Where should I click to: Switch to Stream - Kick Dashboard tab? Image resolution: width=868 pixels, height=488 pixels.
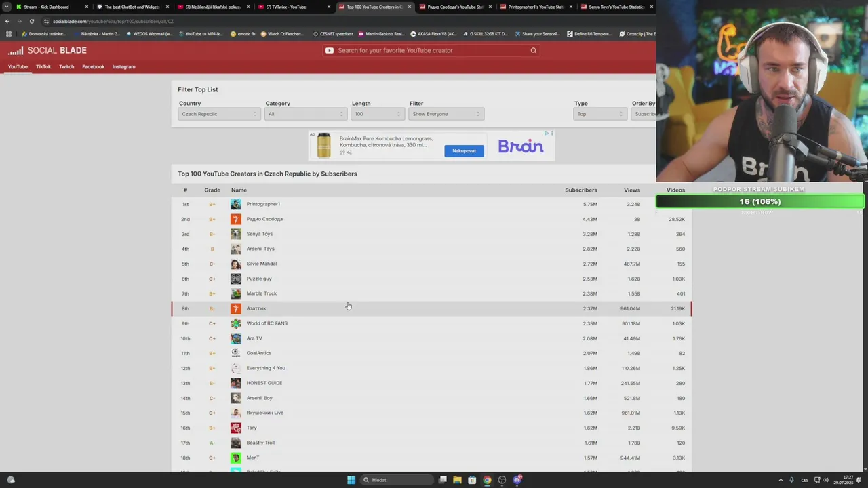[x=52, y=7]
